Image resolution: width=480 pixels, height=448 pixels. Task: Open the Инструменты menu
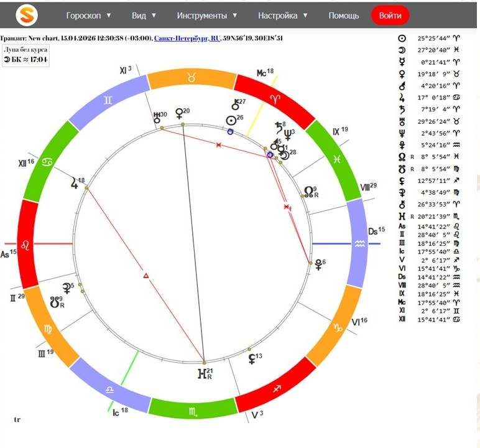tap(201, 16)
